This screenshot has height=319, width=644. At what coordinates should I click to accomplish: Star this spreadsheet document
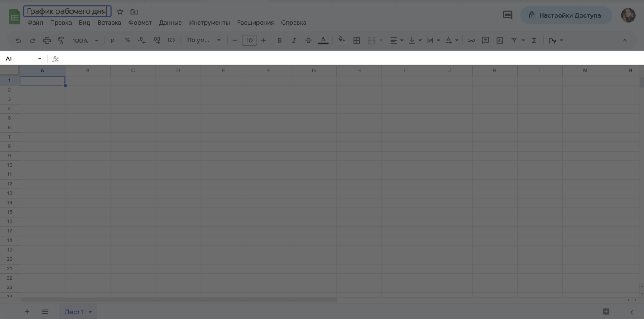click(x=120, y=12)
